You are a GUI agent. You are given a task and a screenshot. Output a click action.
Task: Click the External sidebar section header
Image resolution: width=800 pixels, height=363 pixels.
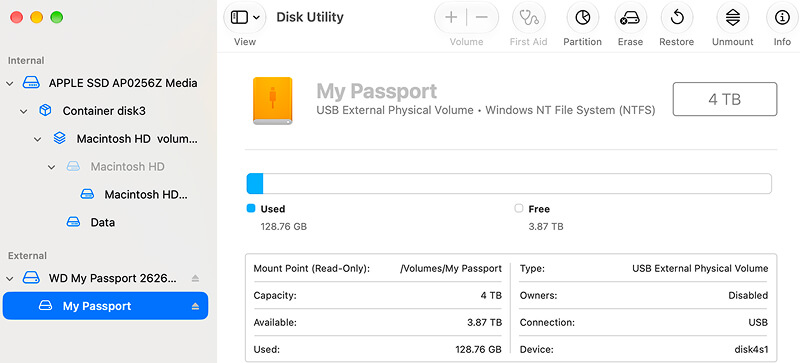pos(27,256)
